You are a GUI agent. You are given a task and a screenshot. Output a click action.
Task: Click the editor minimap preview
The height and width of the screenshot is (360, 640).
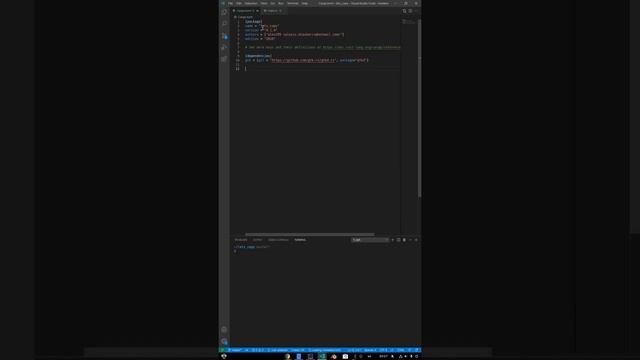(409, 22)
